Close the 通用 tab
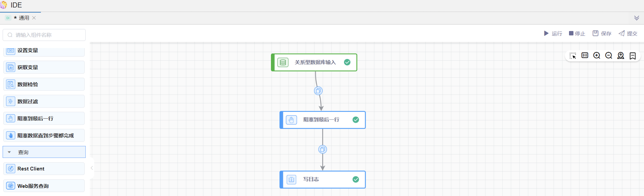The height and width of the screenshot is (196, 644). click(x=34, y=18)
